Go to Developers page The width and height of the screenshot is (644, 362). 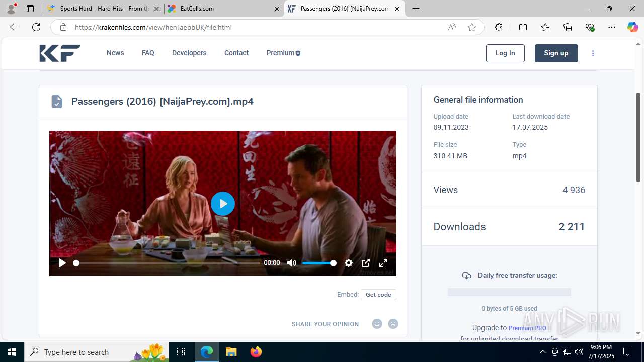[x=189, y=53]
